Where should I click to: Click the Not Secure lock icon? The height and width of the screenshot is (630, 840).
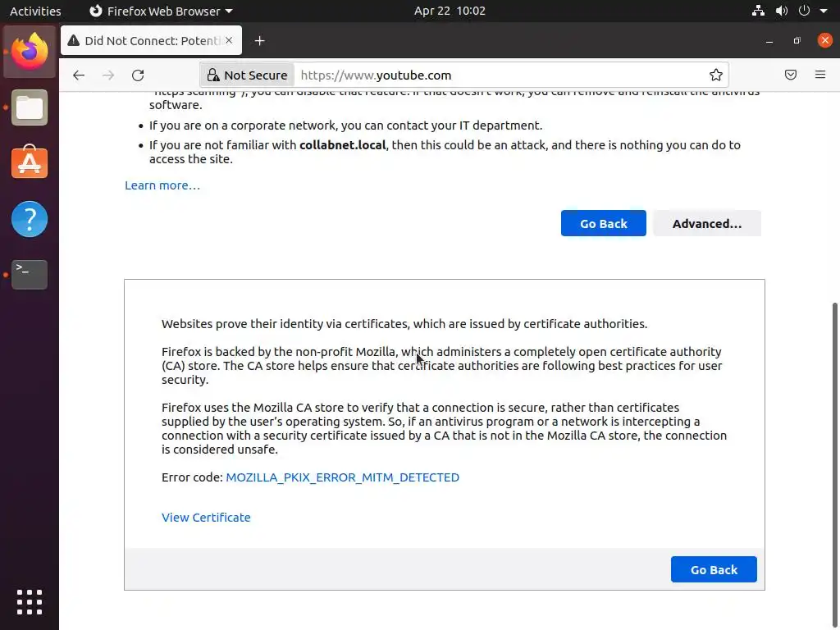point(213,75)
